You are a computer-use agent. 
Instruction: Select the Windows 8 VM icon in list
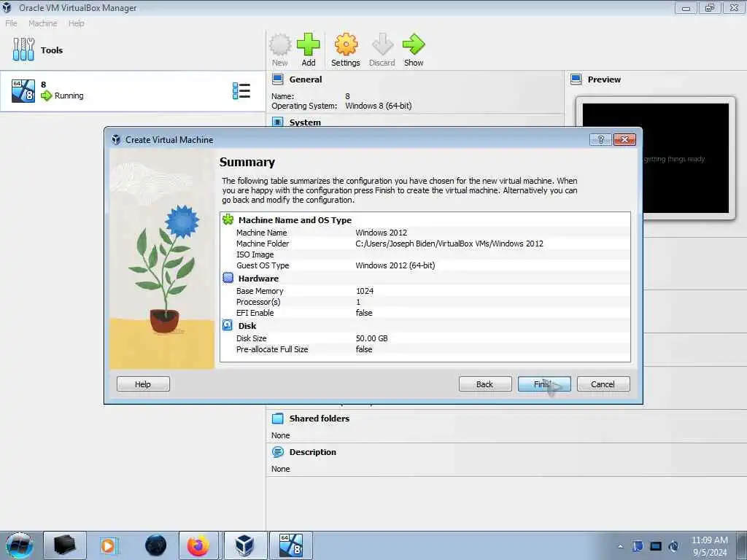[23, 91]
